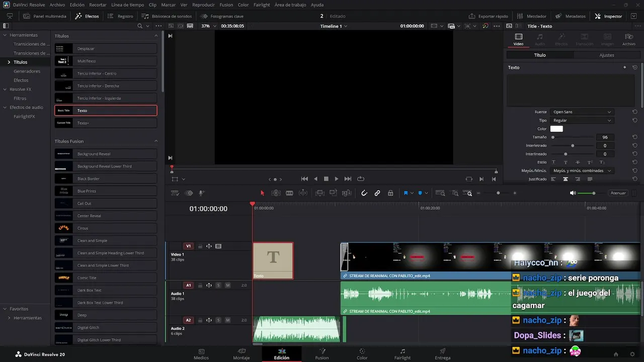Add a keyframe for the Texto section
This screenshot has width=644, height=362.
click(x=625, y=67)
